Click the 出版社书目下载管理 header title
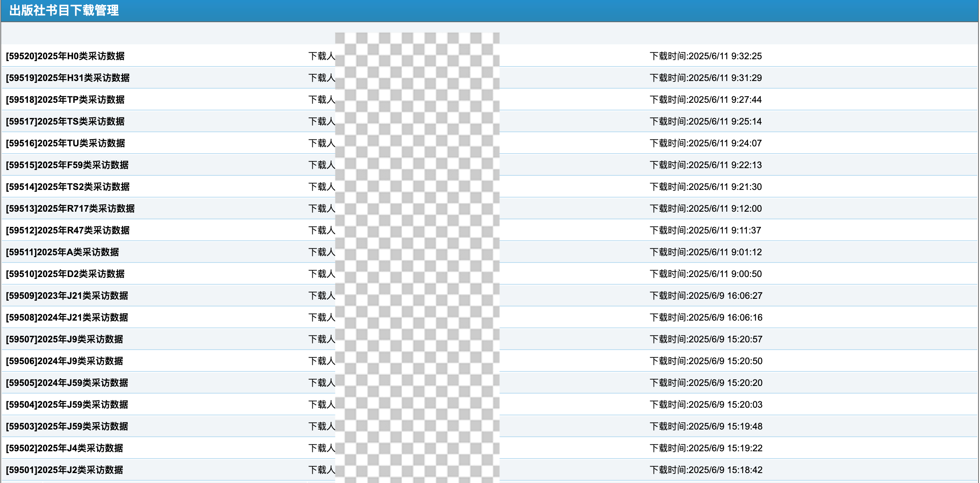Image resolution: width=980 pixels, height=483 pixels. click(64, 10)
